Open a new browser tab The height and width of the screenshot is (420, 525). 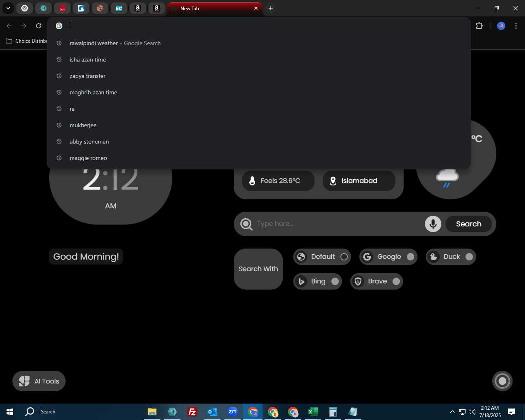tap(271, 8)
